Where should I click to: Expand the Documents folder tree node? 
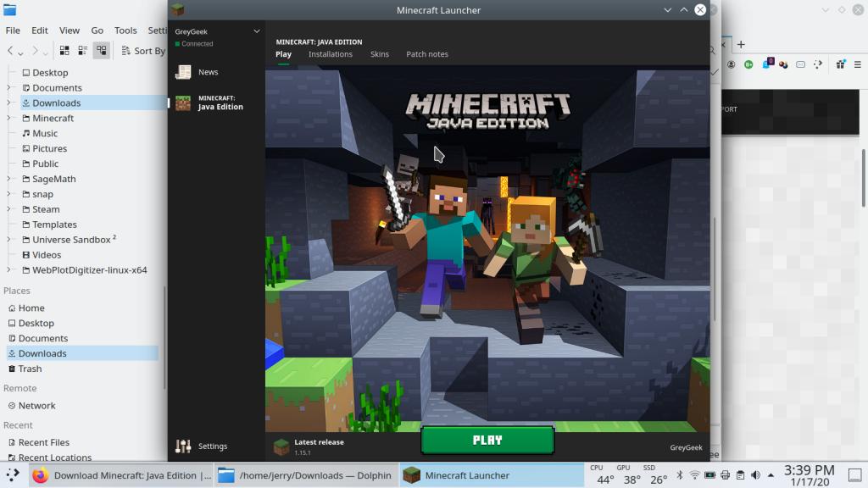(9, 87)
